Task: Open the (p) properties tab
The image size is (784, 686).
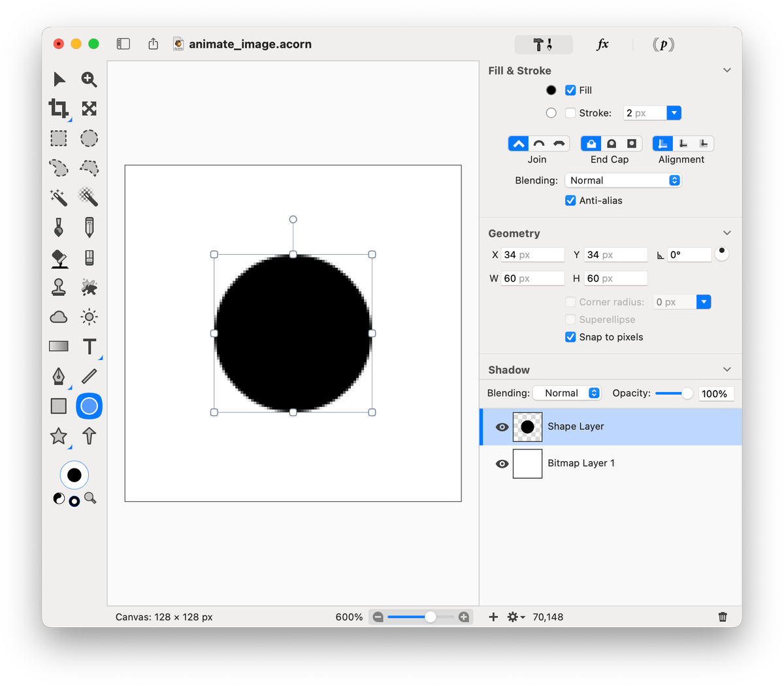Action: (x=663, y=44)
